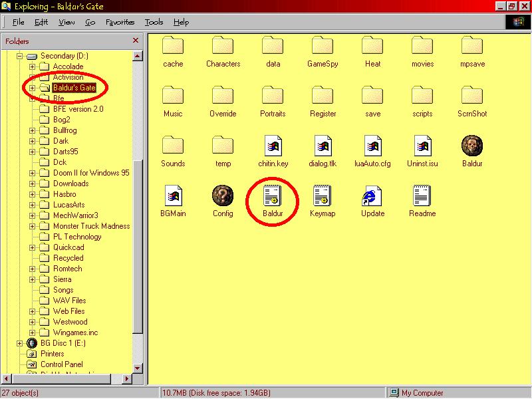The image size is (532, 399).
Task: Select the BGMain file icon
Action: tap(173, 196)
